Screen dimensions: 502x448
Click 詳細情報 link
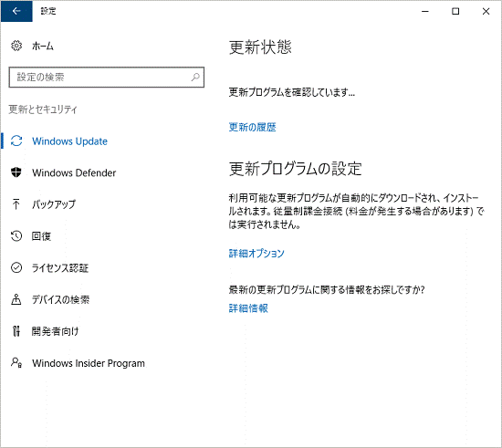tap(248, 308)
